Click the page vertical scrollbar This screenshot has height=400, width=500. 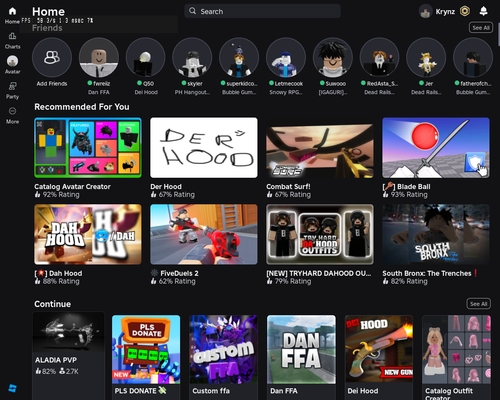tap(498, 35)
